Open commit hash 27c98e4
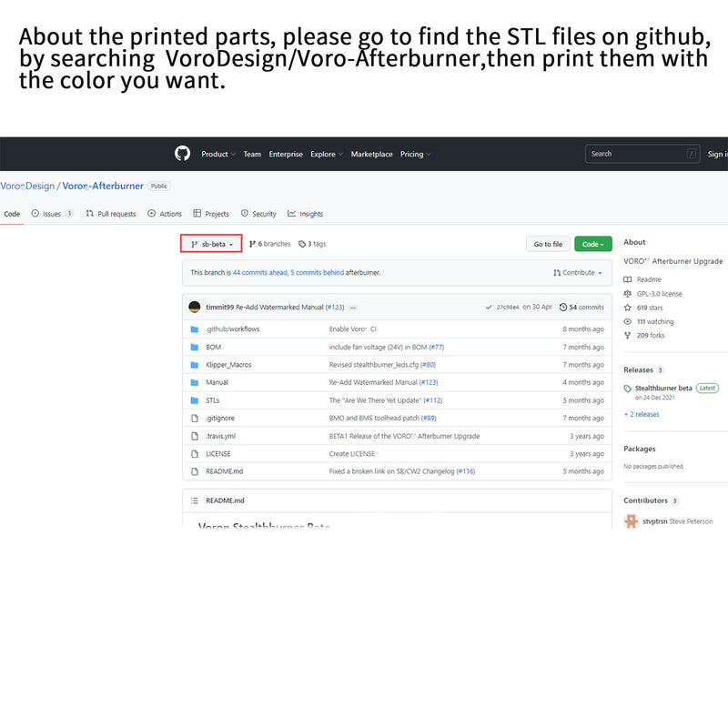The width and height of the screenshot is (728, 728). click(508, 307)
